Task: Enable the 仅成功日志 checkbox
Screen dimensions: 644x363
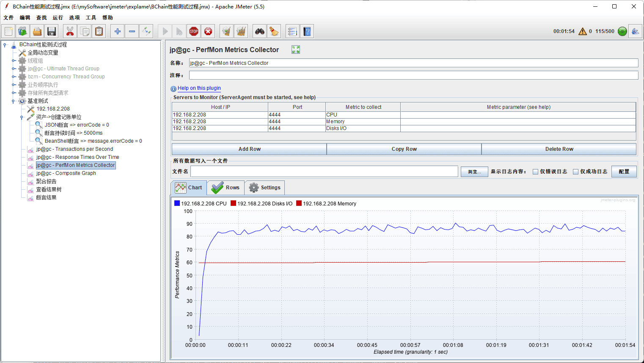Action: [575, 172]
